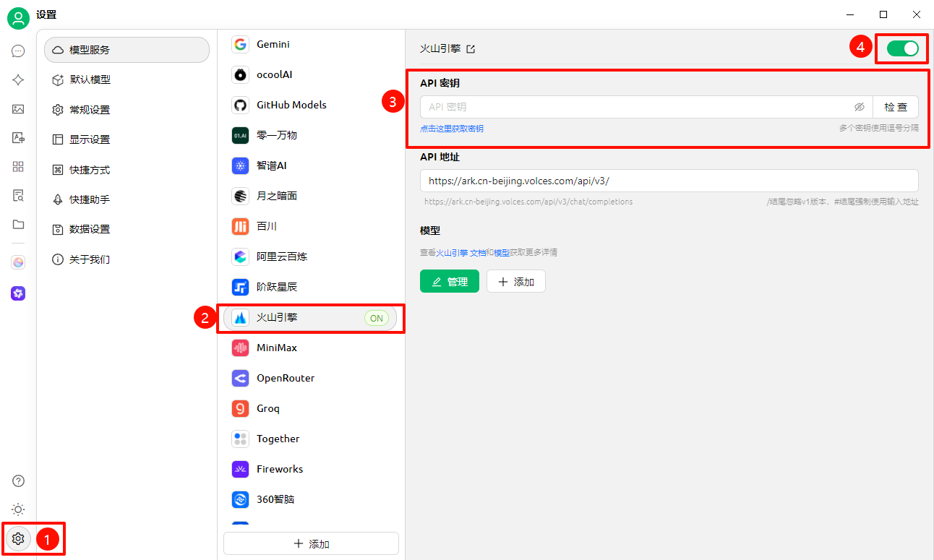Open the agents sparkle sidebar icon
This screenshot has height=560, width=934.
point(18,80)
